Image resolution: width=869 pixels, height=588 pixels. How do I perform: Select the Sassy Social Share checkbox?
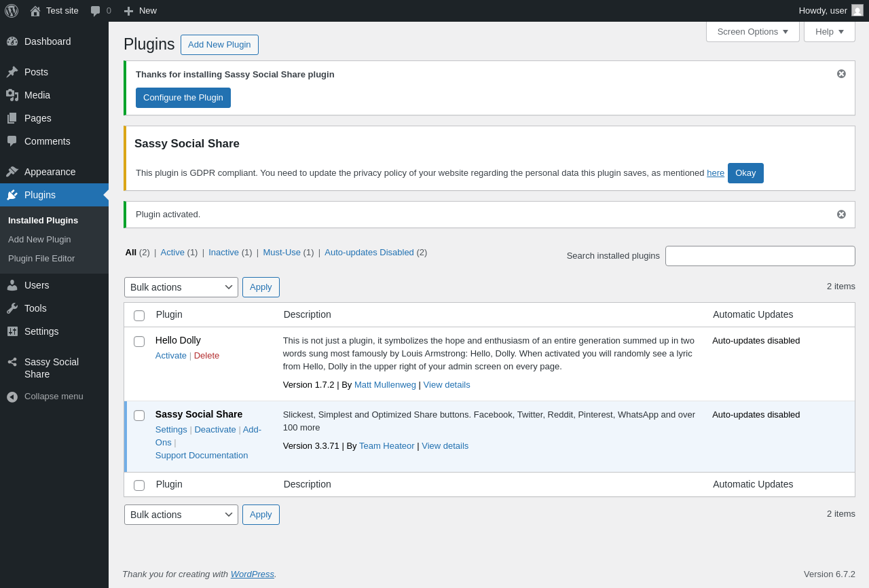pos(139,416)
